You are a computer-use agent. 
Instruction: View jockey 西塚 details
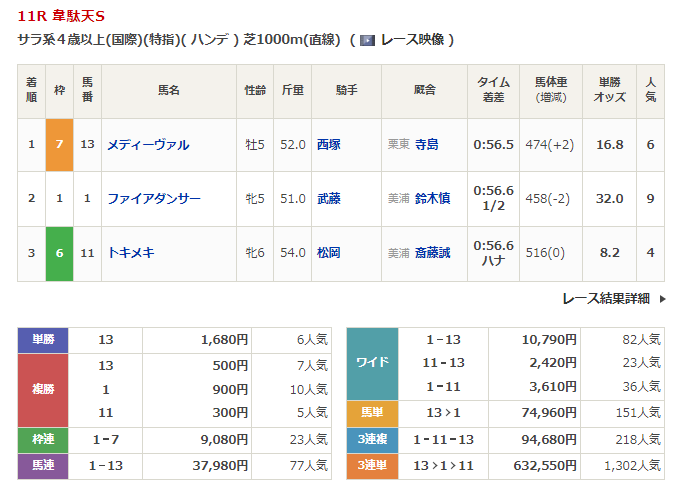point(328,145)
